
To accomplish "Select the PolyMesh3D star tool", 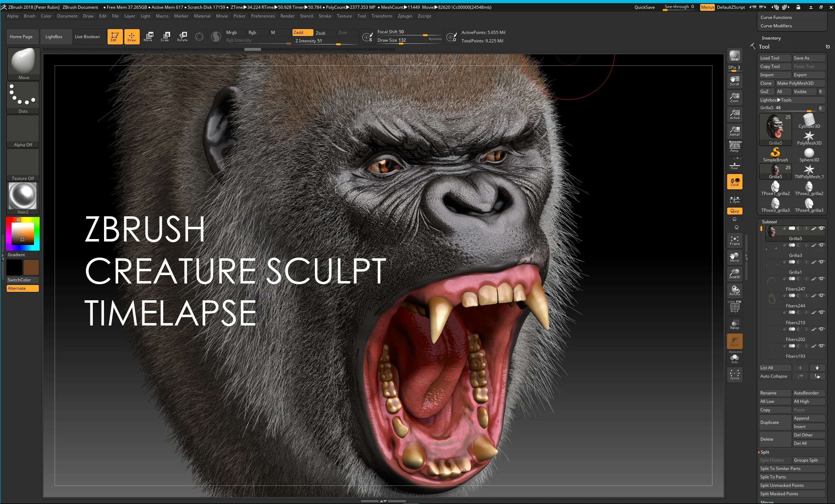I will [809, 138].
